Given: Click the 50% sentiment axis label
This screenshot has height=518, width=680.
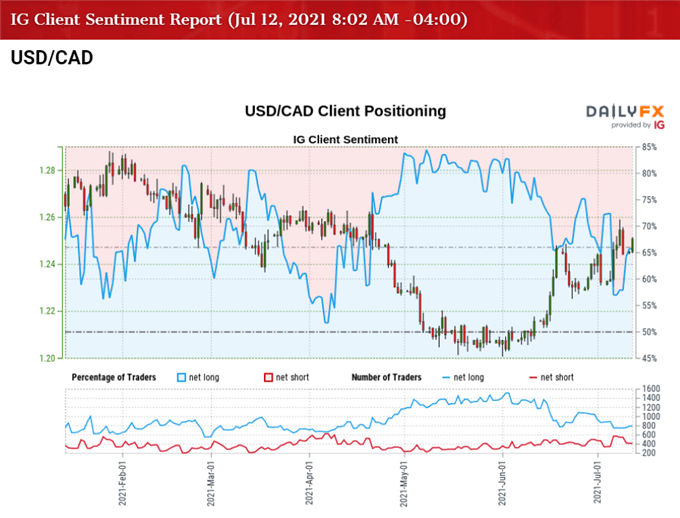Looking at the screenshot, I should pos(649,332).
